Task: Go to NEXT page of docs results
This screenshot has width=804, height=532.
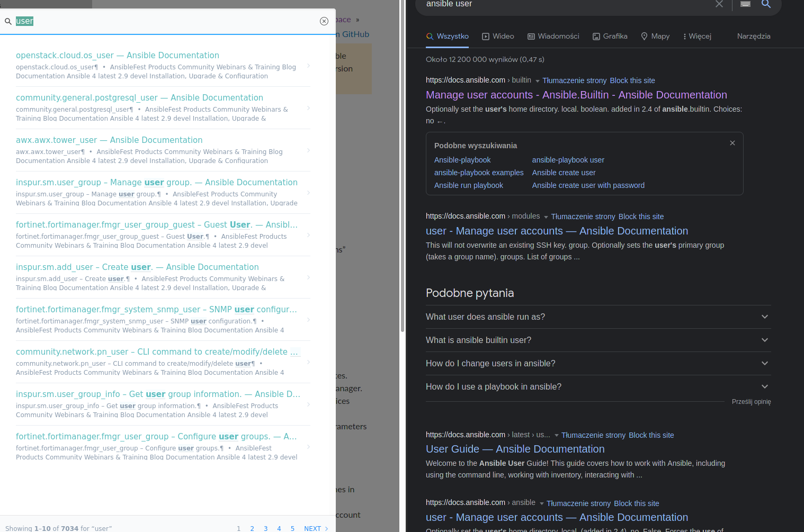Action: 316,528
